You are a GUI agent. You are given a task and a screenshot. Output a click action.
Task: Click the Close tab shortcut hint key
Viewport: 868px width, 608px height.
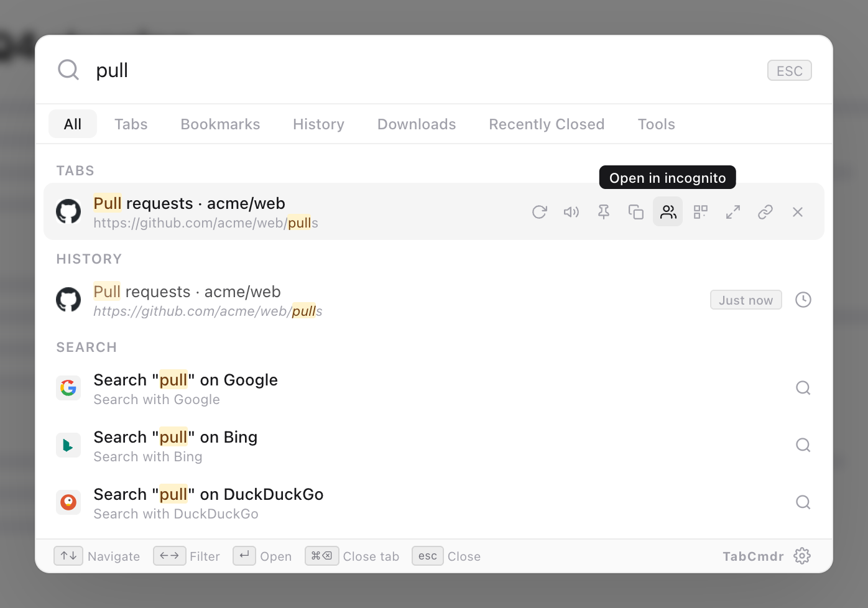click(322, 556)
